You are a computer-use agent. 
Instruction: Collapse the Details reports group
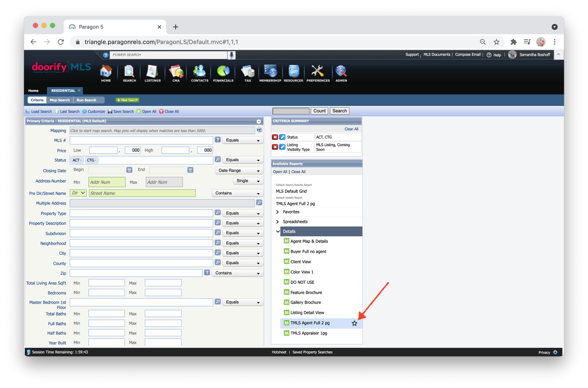pyautogui.click(x=278, y=231)
